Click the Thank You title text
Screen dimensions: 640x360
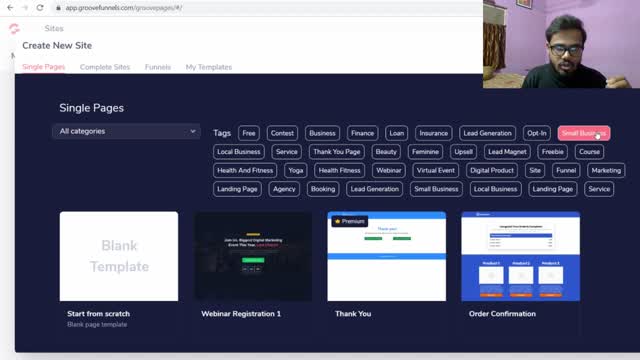click(x=353, y=314)
